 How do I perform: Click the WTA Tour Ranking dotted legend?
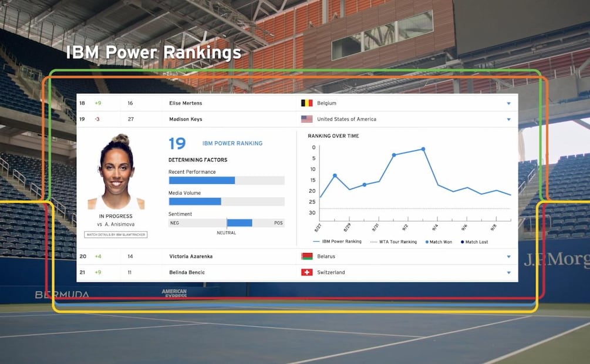coord(373,242)
